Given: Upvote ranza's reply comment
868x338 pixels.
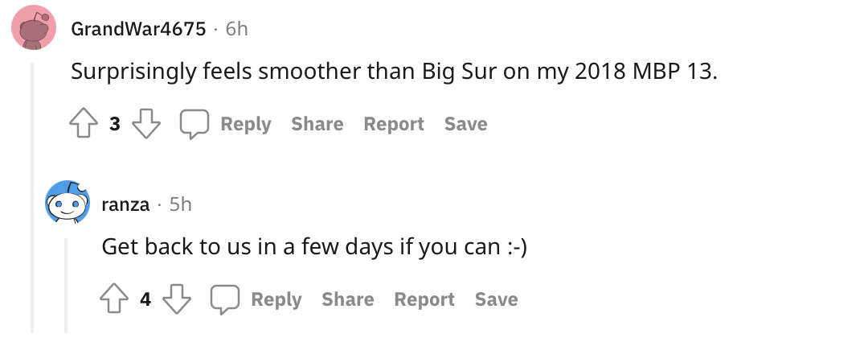Looking at the screenshot, I should [114, 299].
